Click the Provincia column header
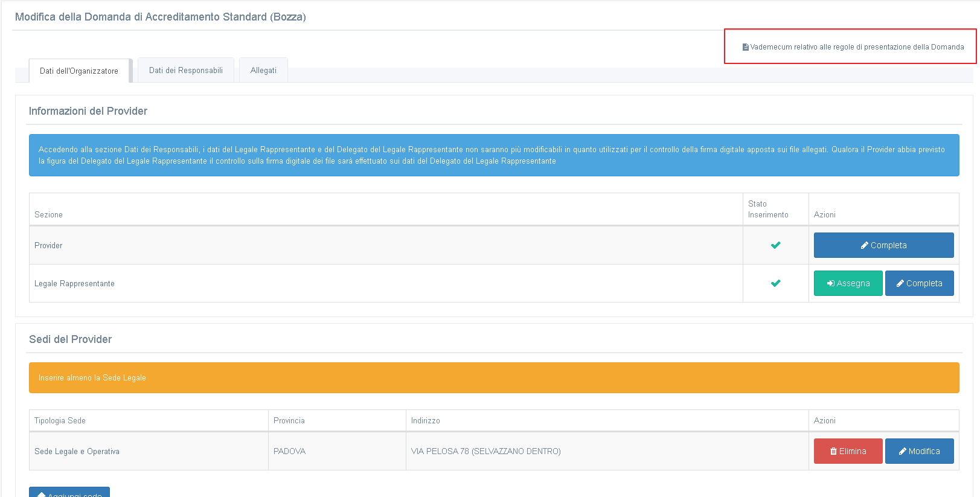 click(289, 421)
